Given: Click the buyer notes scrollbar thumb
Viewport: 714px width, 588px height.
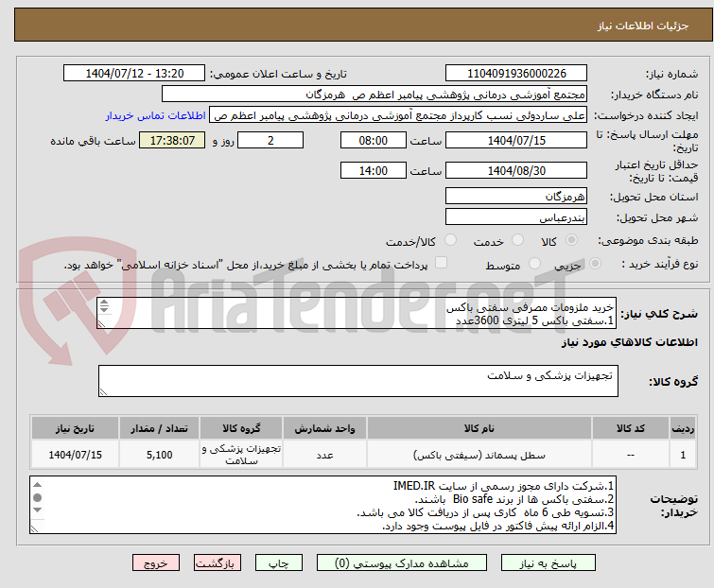Looking at the screenshot, I should click(x=37, y=497).
